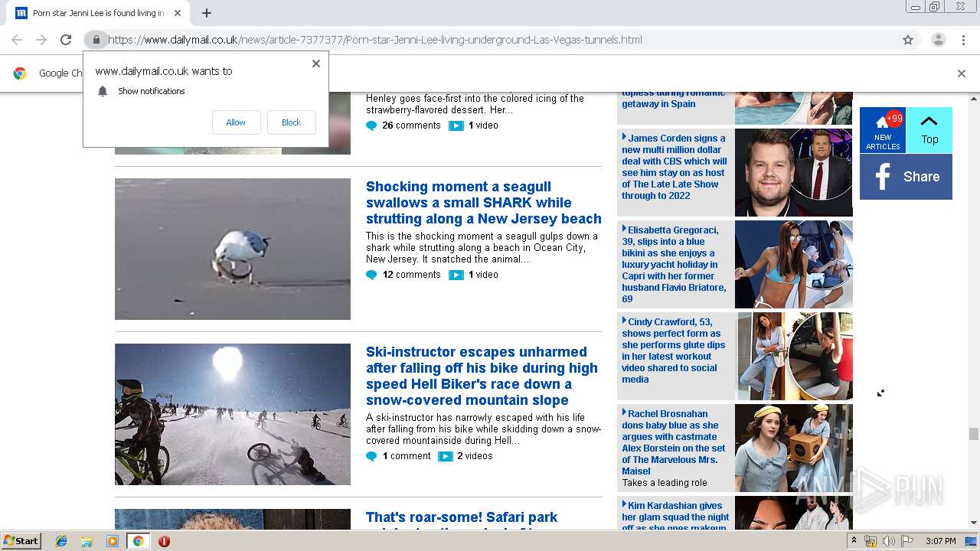Image resolution: width=980 pixels, height=551 pixels.
Task: Open the taskbar media player icon
Action: pyautogui.click(x=113, y=541)
